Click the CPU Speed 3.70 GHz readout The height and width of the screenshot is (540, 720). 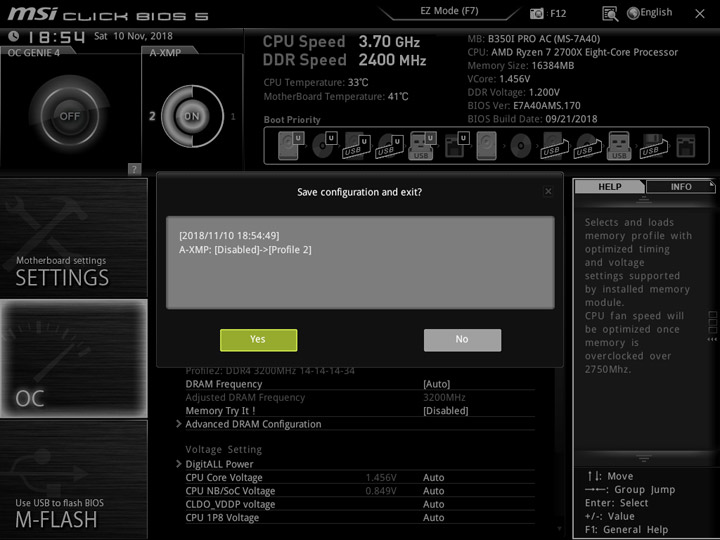pyautogui.click(x=341, y=42)
